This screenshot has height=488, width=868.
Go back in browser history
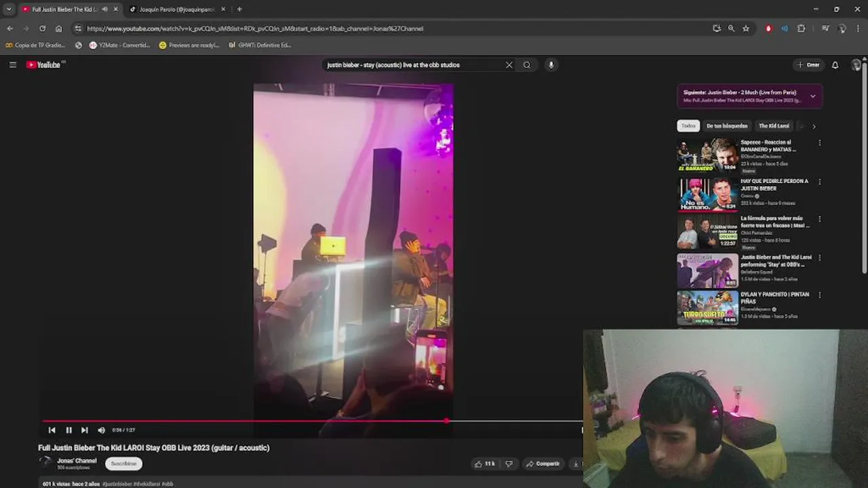tap(9, 28)
